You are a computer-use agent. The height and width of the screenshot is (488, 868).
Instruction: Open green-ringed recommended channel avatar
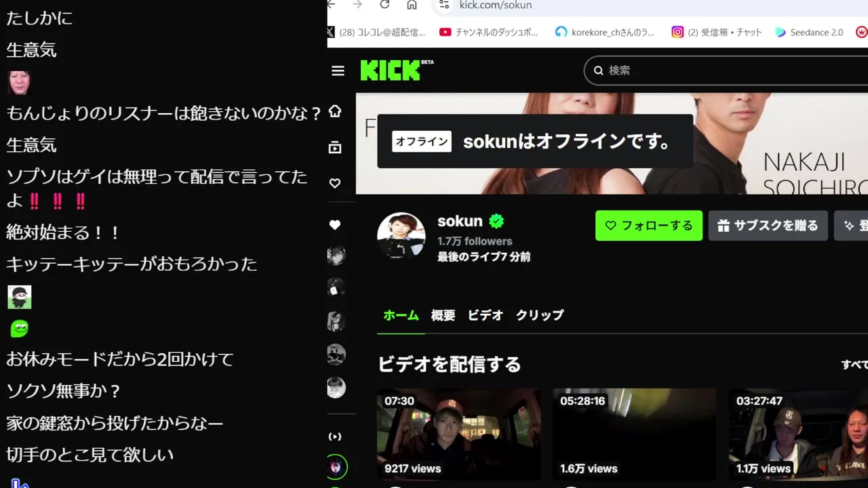point(336,467)
